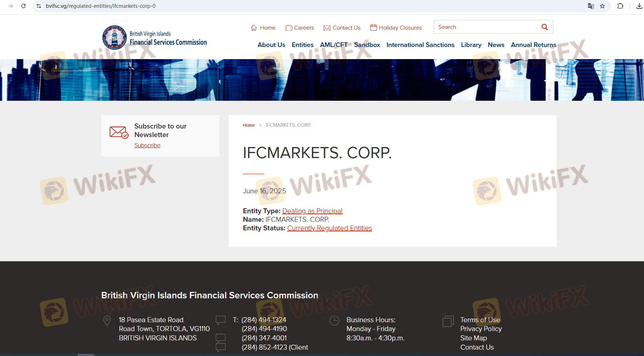Image resolution: width=644 pixels, height=356 pixels.
Task: Click the newsletter envelope icon
Action: 119,132
